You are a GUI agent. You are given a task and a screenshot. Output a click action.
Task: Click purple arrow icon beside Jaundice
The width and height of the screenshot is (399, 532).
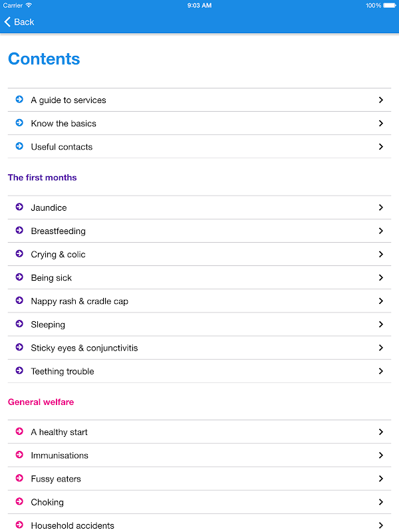click(19, 207)
